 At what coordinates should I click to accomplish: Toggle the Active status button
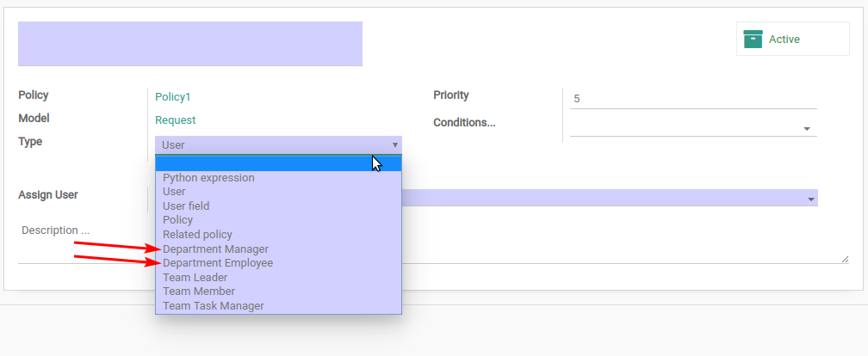(792, 39)
